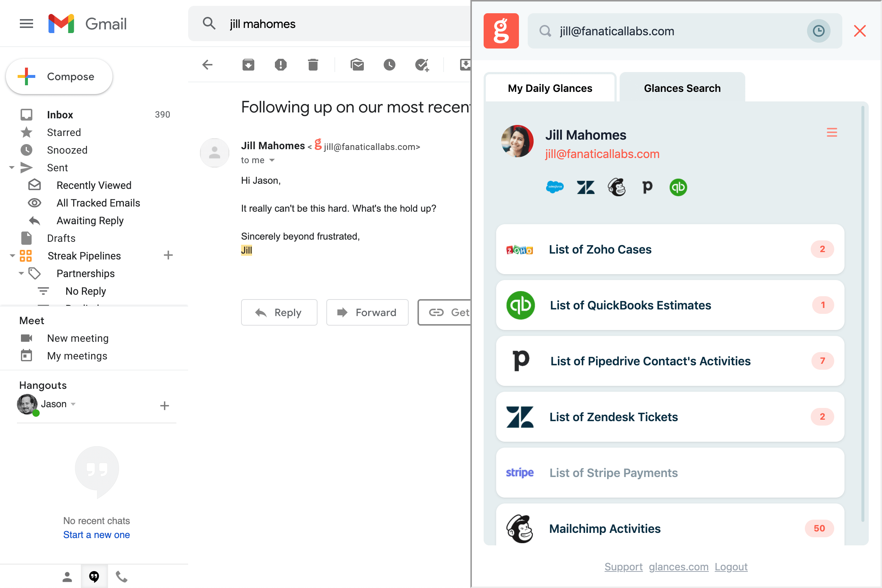Click the Report spam icon
The width and height of the screenshot is (882, 588).
point(280,65)
